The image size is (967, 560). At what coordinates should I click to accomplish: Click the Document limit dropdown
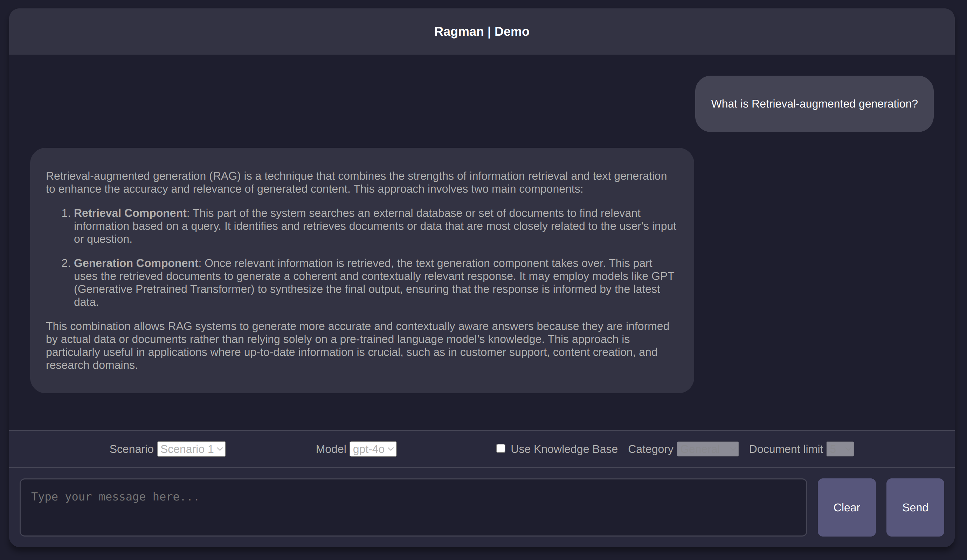tap(840, 449)
